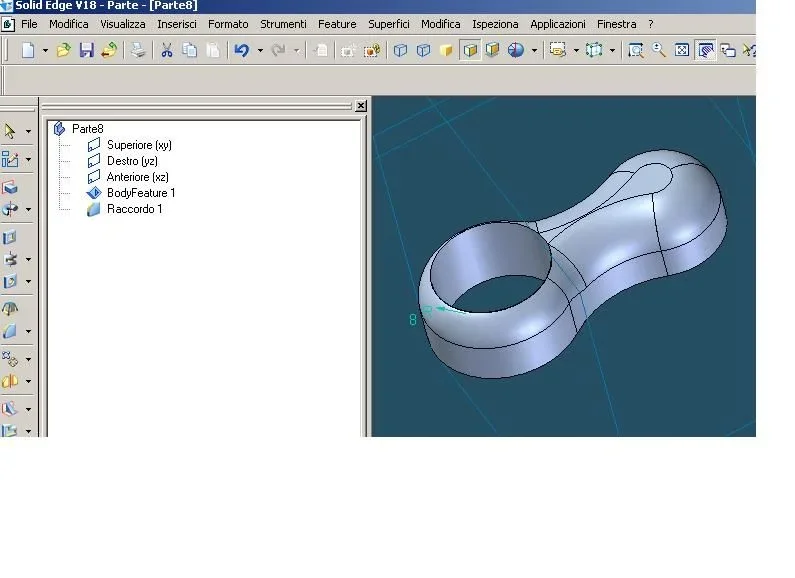Open the Superfici menu
Image resolution: width=795 pixels, height=578 pixels.
(389, 24)
